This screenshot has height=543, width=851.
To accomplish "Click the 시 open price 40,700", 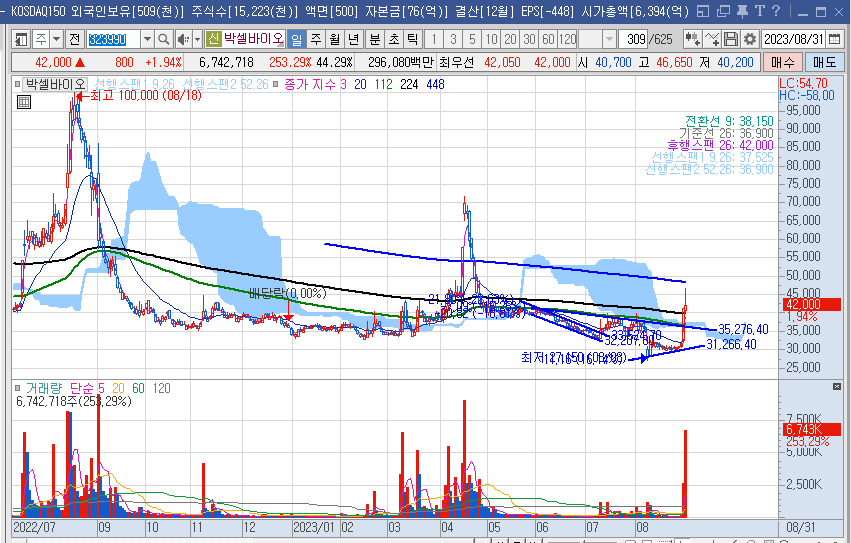I will pos(613,62).
